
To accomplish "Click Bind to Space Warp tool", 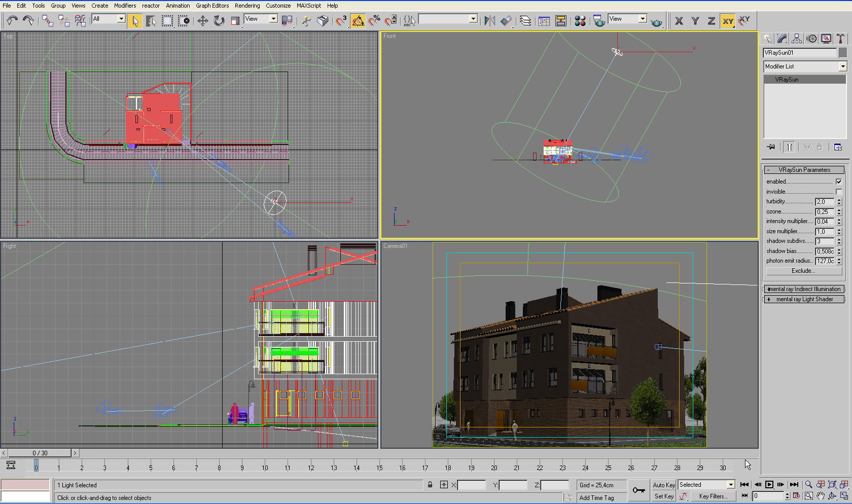I will [x=80, y=20].
